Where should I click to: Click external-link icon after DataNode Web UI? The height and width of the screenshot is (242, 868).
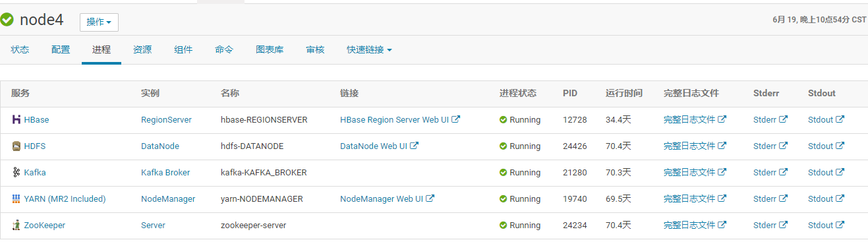(414, 146)
